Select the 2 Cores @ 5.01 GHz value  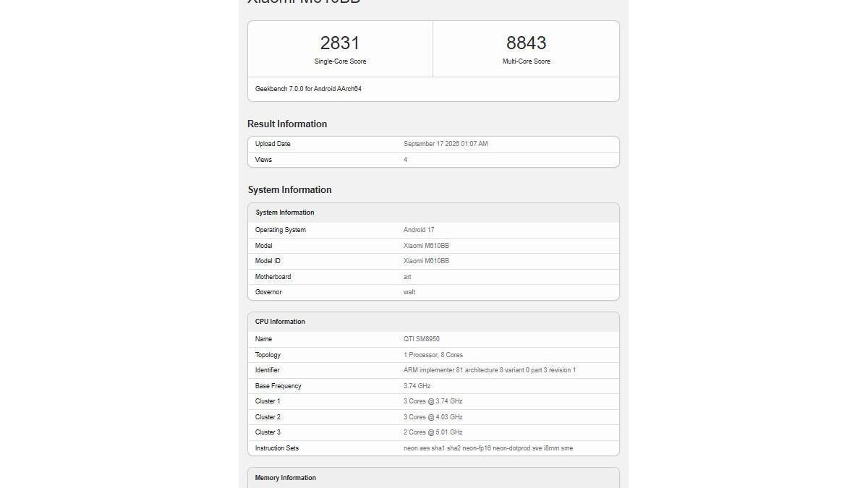click(433, 432)
